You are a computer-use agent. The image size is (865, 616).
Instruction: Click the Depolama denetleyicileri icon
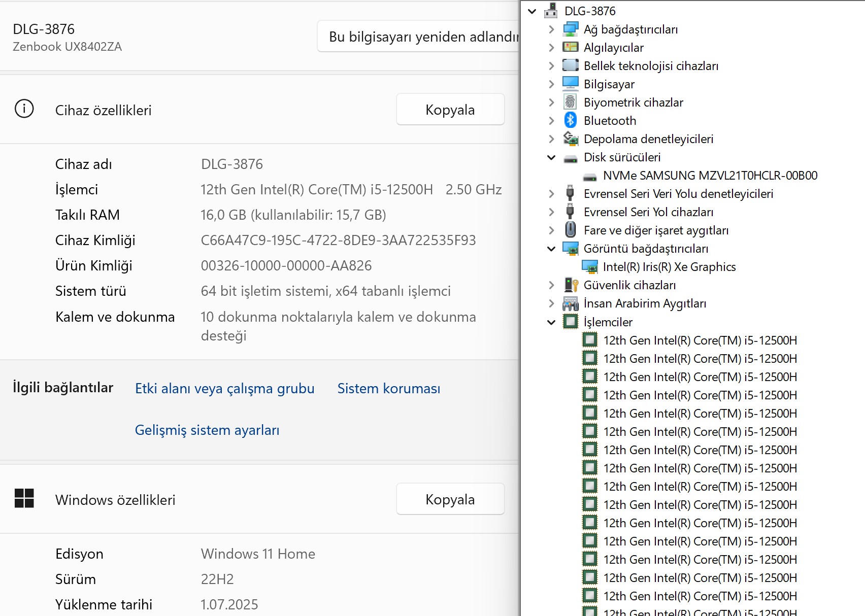click(x=571, y=139)
